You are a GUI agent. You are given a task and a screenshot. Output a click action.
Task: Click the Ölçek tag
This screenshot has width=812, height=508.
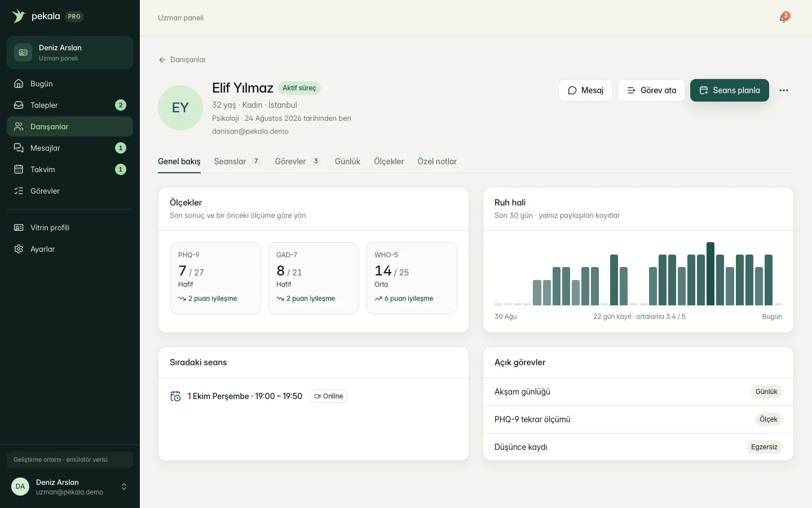[x=768, y=419]
